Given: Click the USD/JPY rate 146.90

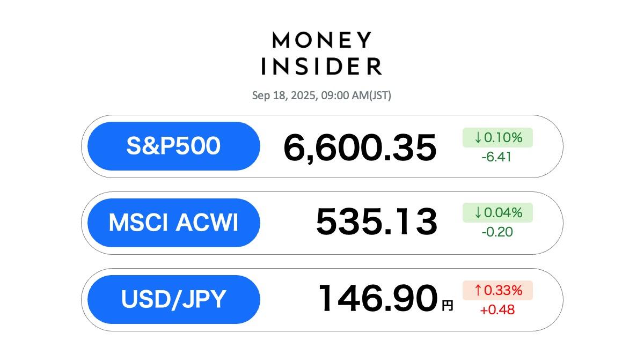Looking at the screenshot, I should 377,299.
